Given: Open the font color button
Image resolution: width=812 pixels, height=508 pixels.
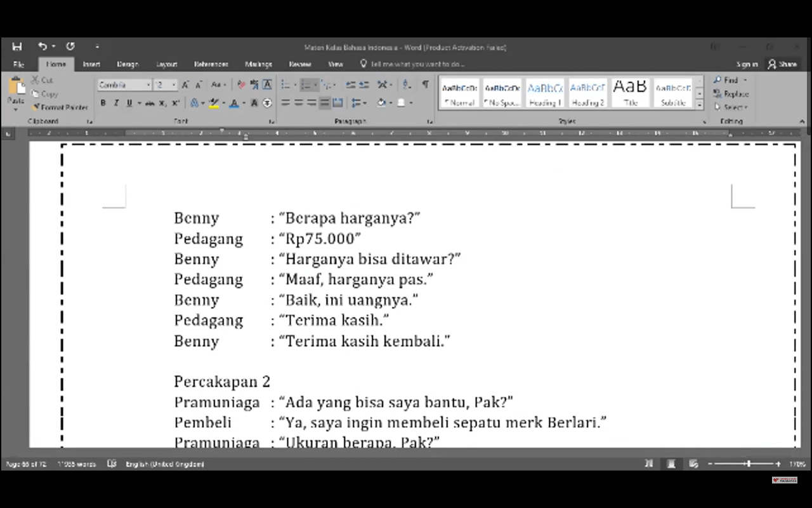Looking at the screenshot, I should (234, 103).
